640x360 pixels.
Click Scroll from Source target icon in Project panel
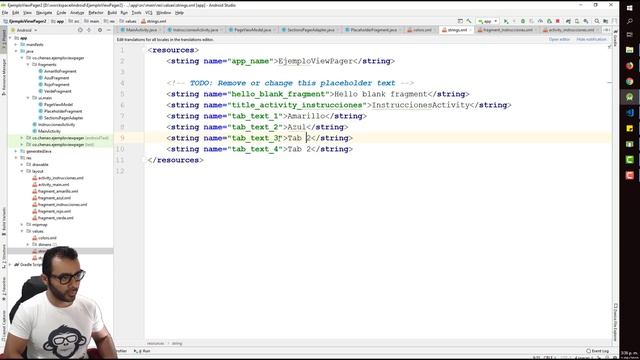click(80, 30)
